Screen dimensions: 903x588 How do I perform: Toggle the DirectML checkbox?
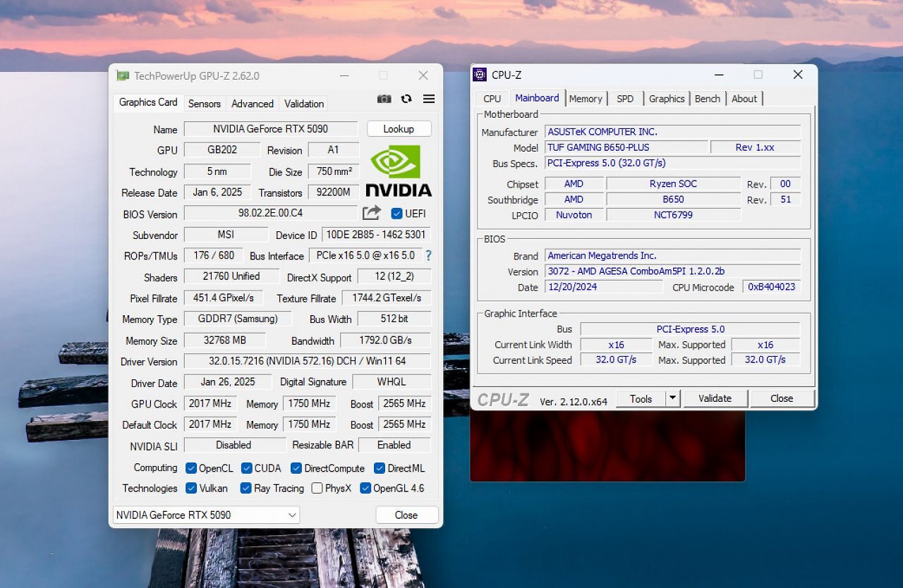(380, 468)
